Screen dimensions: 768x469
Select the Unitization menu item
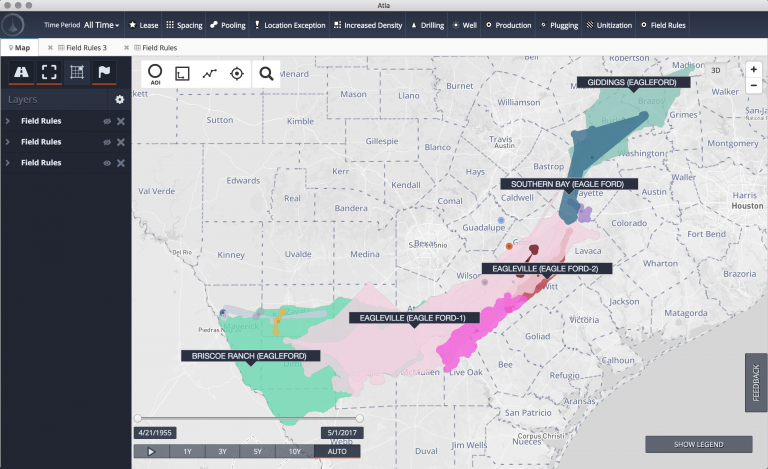pos(609,25)
